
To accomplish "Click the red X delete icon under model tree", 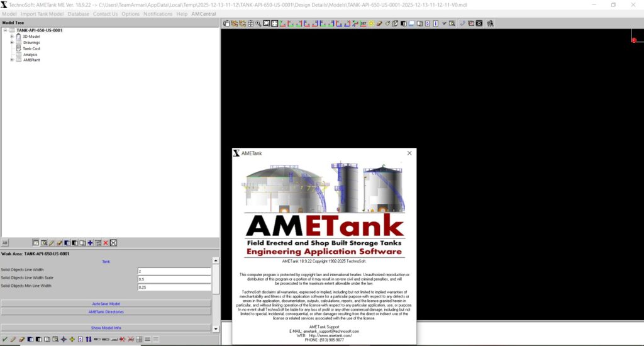I will pyautogui.click(x=106, y=243).
